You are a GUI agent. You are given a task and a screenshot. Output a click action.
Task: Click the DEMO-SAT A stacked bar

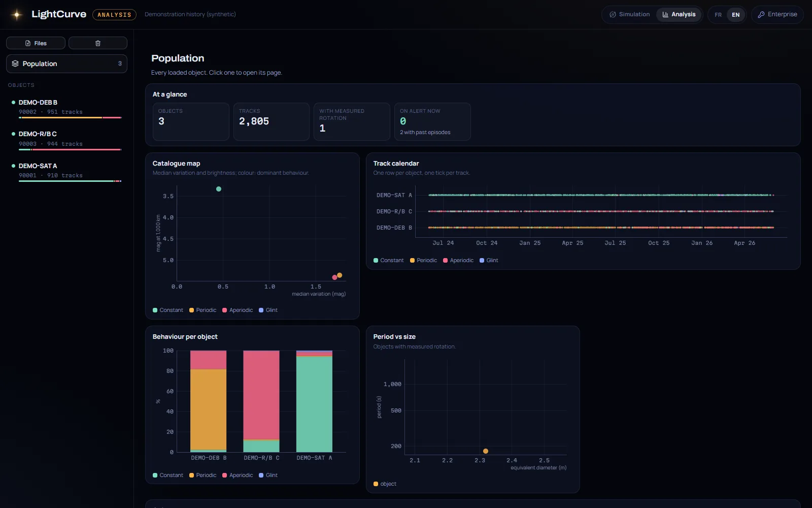(x=314, y=401)
